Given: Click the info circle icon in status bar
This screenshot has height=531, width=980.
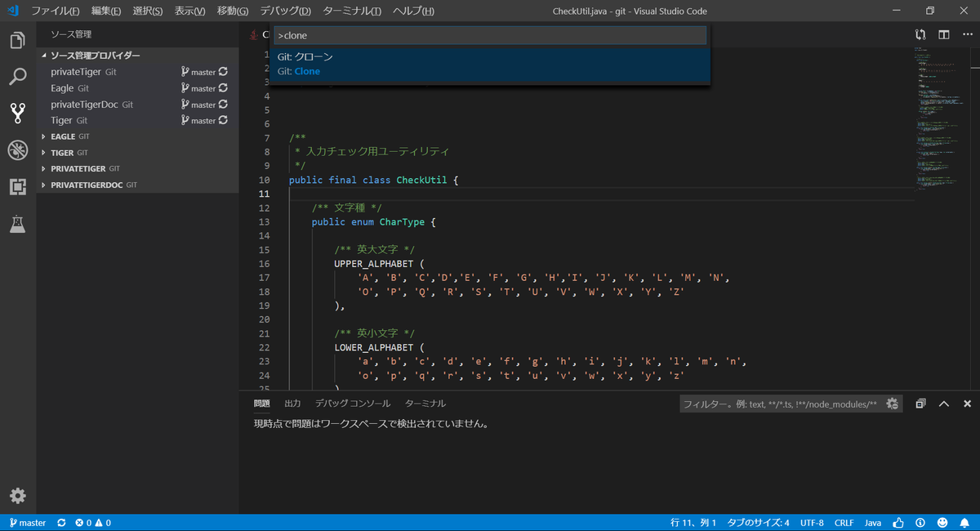Looking at the screenshot, I should 920,523.
